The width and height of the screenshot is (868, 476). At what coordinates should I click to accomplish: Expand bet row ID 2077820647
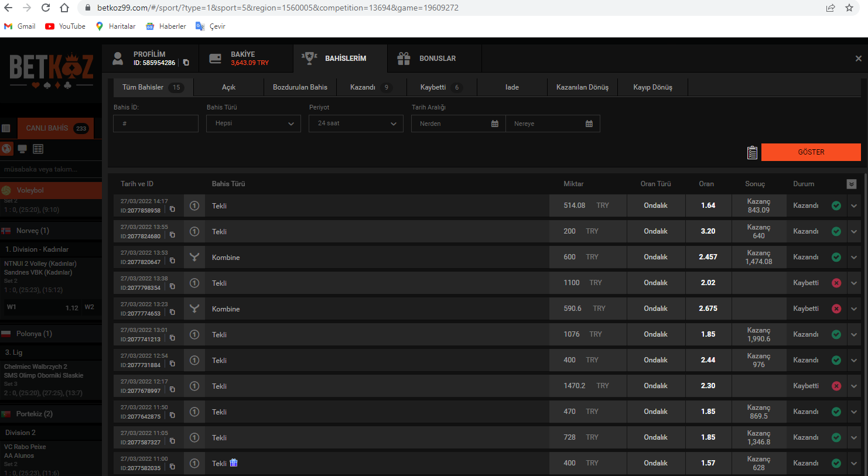click(x=854, y=258)
